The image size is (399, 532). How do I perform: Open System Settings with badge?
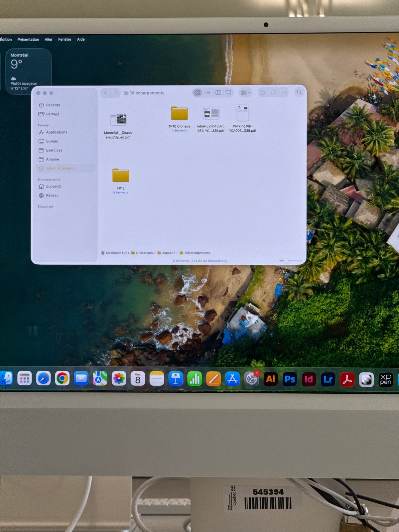(252, 379)
